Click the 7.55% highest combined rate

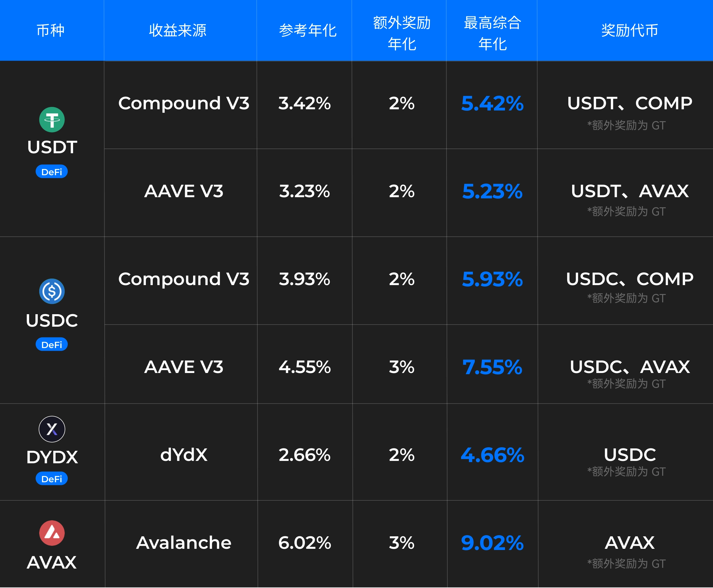[492, 367]
